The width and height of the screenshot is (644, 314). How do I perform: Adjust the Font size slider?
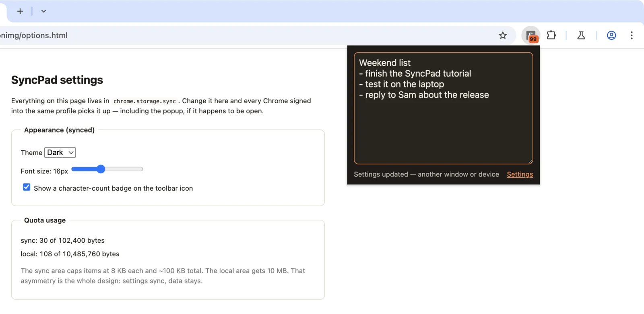pos(107,169)
